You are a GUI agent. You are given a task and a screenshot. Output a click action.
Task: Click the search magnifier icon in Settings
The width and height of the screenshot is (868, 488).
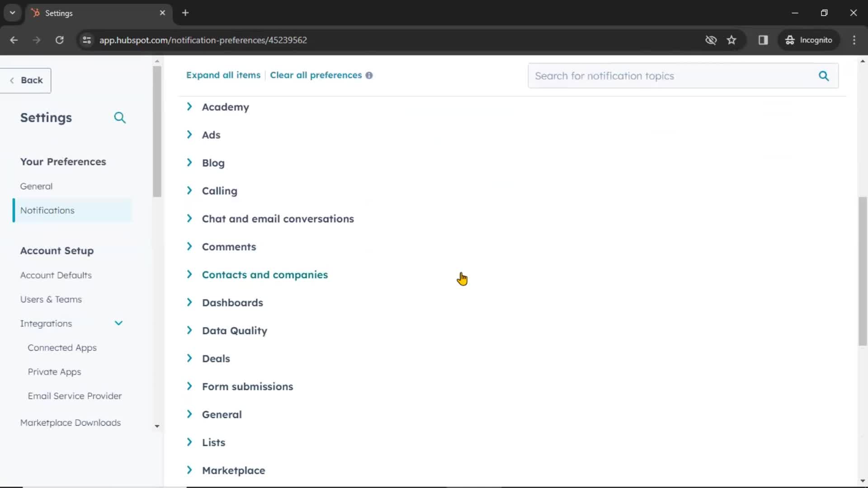[x=119, y=117]
